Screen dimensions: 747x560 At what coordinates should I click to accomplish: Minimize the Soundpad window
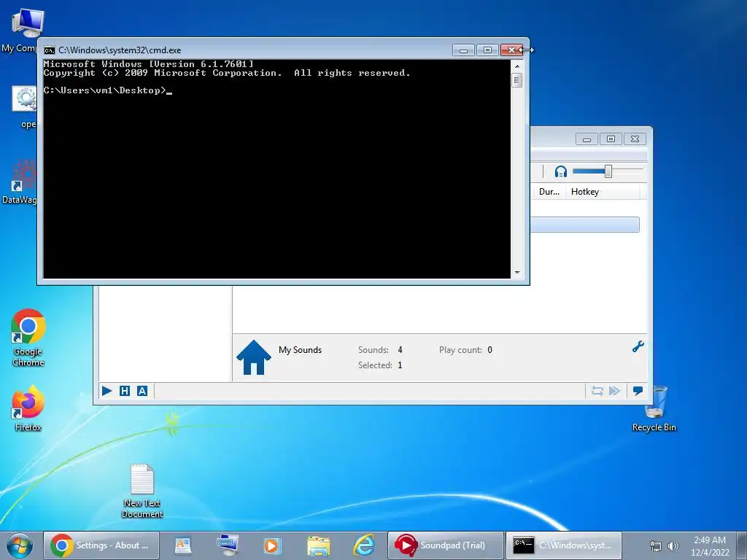pyautogui.click(x=587, y=139)
